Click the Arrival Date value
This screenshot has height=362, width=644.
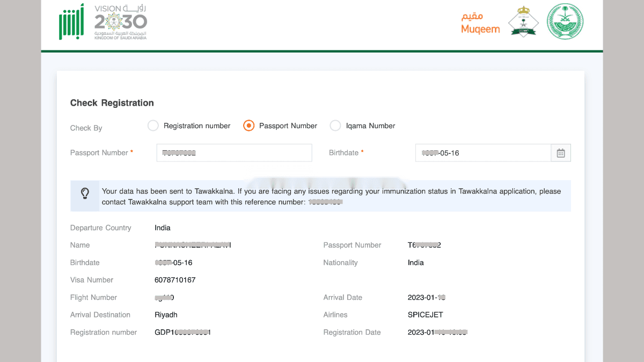tap(427, 298)
